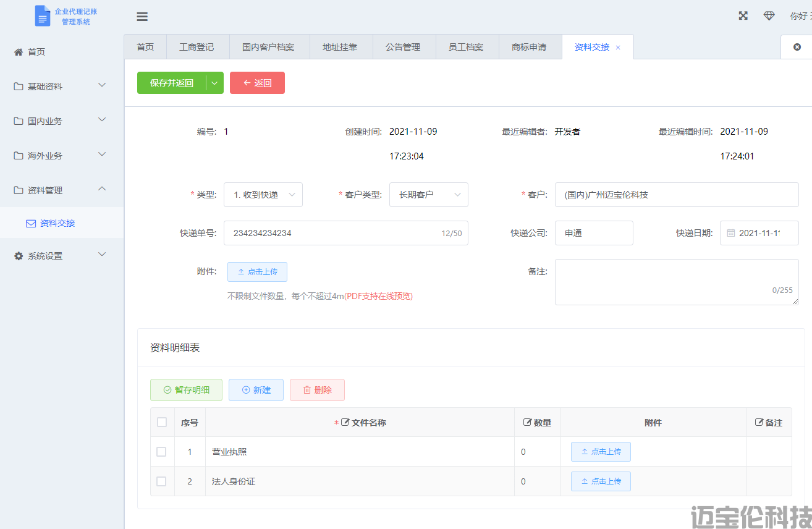Click the 快递公司 field showing 申通
This screenshot has height=529, width=812.
594,233
